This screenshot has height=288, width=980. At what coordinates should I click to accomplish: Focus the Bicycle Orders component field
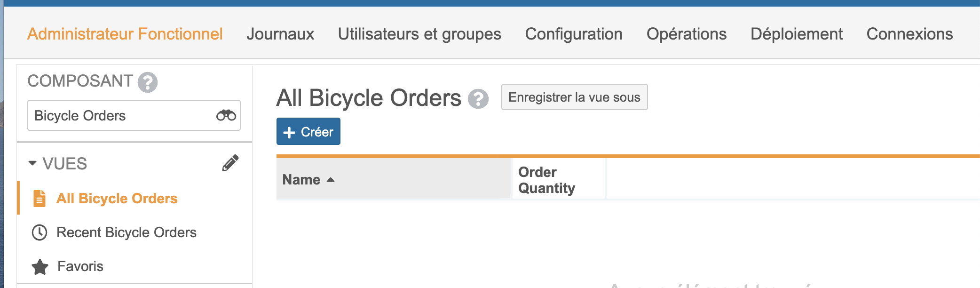coord(134,115)
